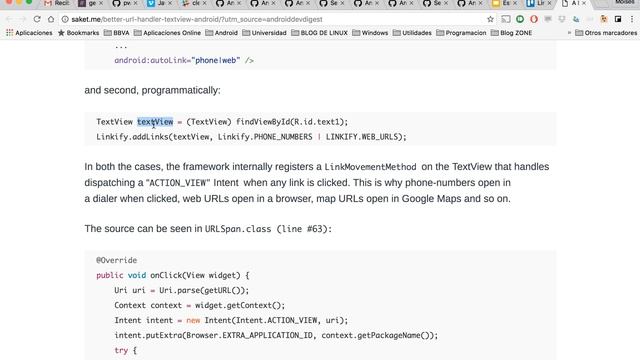Click the 'Linkify.PHONE_NUMBERS' code text
Screen dimensions: 640x360
(x=265, y=137)
